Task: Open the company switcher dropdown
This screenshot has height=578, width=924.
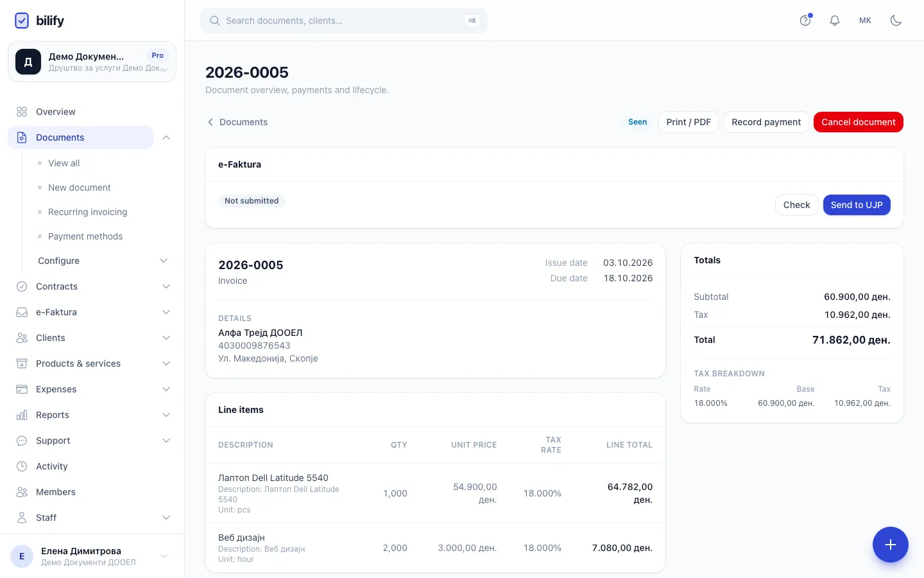Action: [x=92, y=62]
